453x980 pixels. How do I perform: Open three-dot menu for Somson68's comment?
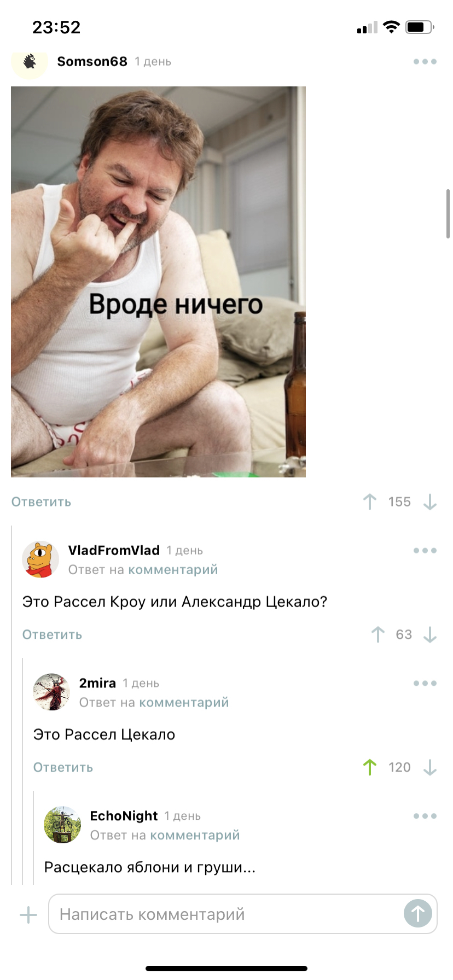pyautogui.click(x=425, y=62)
